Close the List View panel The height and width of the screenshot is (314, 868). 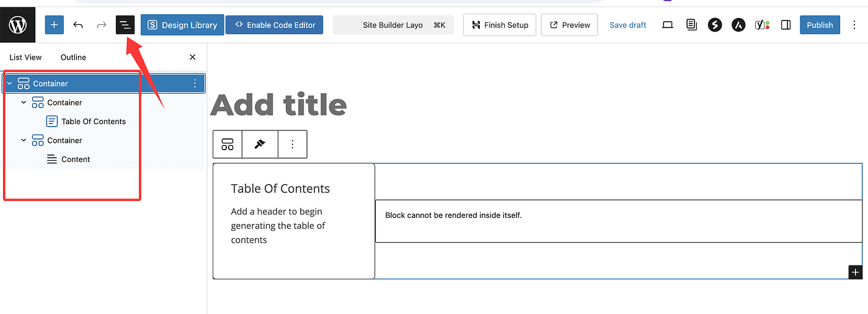pos(192,57)
